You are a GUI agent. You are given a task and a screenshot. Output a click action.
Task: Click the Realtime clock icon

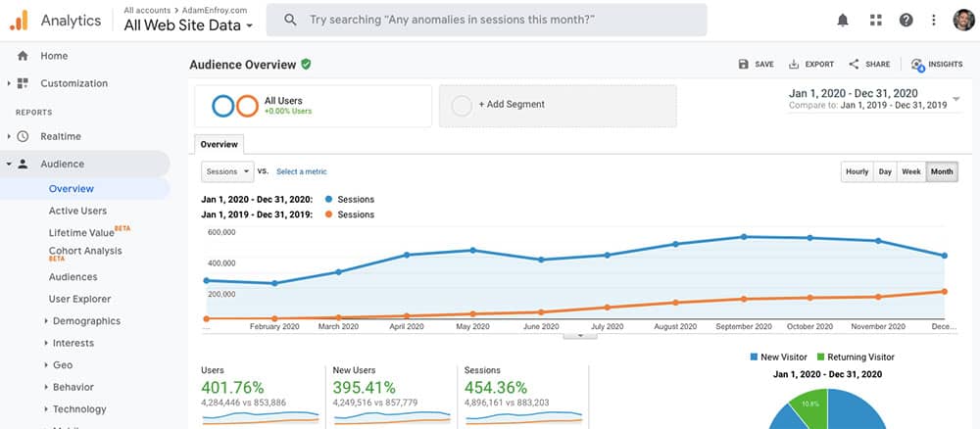pos(23,136)
